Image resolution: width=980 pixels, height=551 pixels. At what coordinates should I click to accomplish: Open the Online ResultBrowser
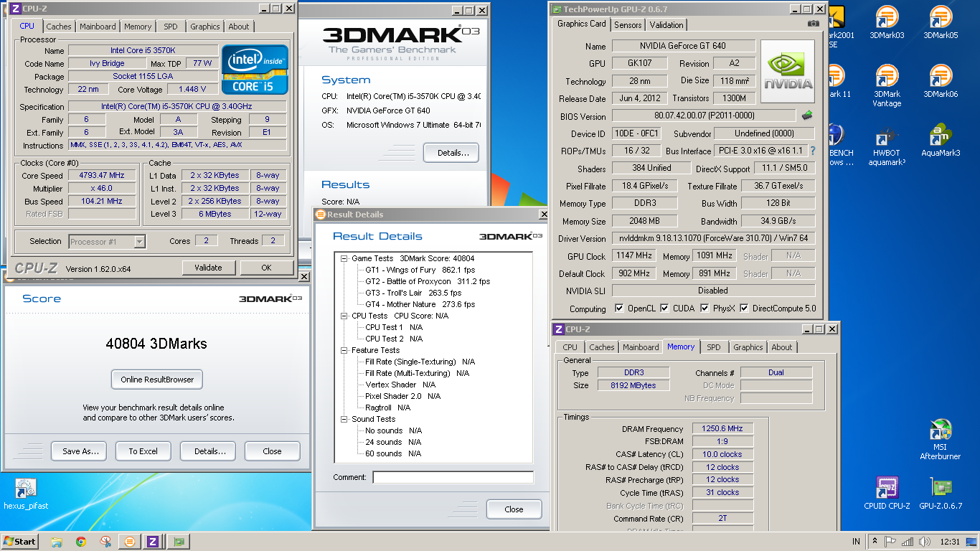click(157, 380)
